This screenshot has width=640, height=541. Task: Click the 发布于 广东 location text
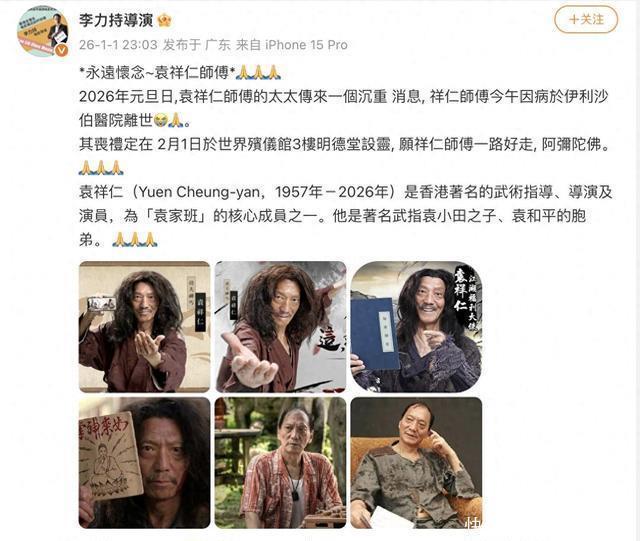[196, 45]
